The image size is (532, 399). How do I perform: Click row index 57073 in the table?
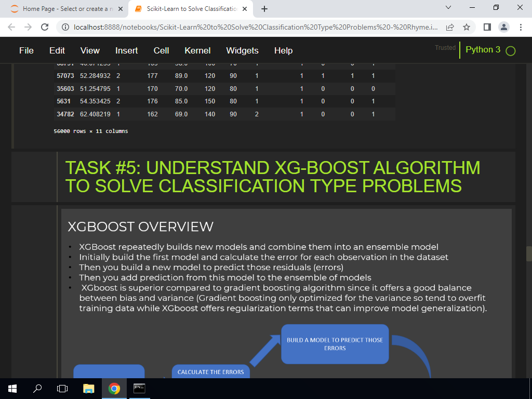[x=65, y=76]
